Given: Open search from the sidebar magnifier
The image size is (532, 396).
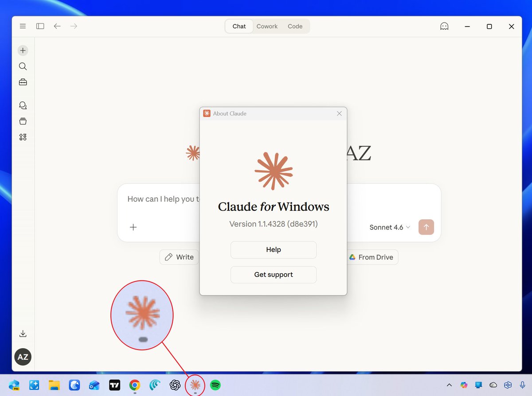Looking at the screenshot, I should 23,66.
